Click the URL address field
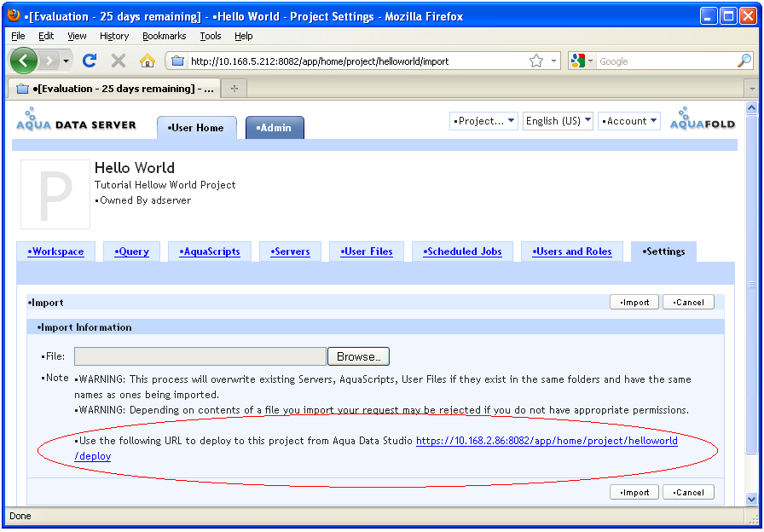 [358, 61]
